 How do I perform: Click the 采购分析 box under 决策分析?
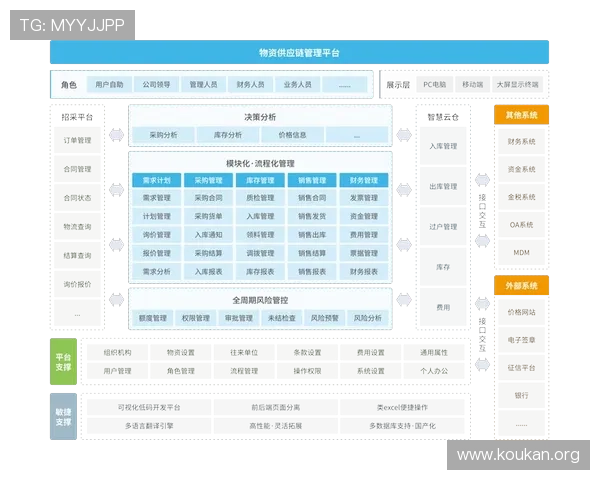(164, 134)
